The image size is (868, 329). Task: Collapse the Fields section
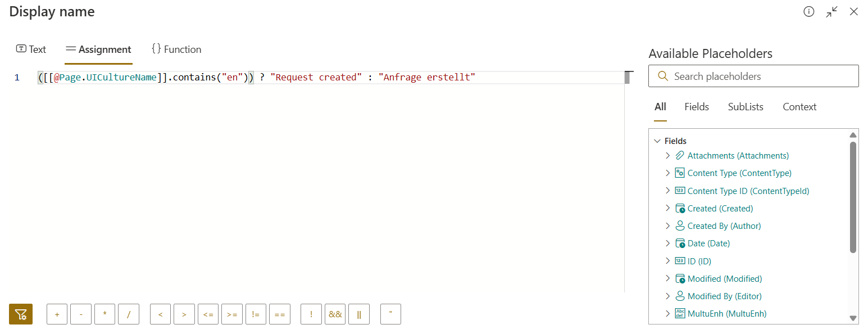(657, 141)
